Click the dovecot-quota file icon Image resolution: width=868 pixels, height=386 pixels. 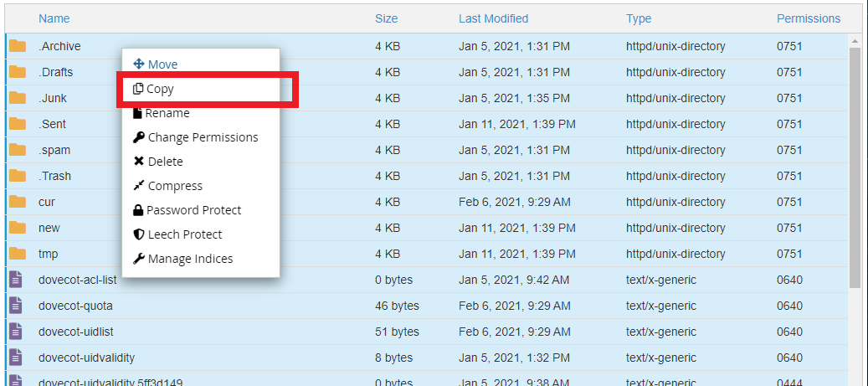pyautogui.click(x=17, y=306)
